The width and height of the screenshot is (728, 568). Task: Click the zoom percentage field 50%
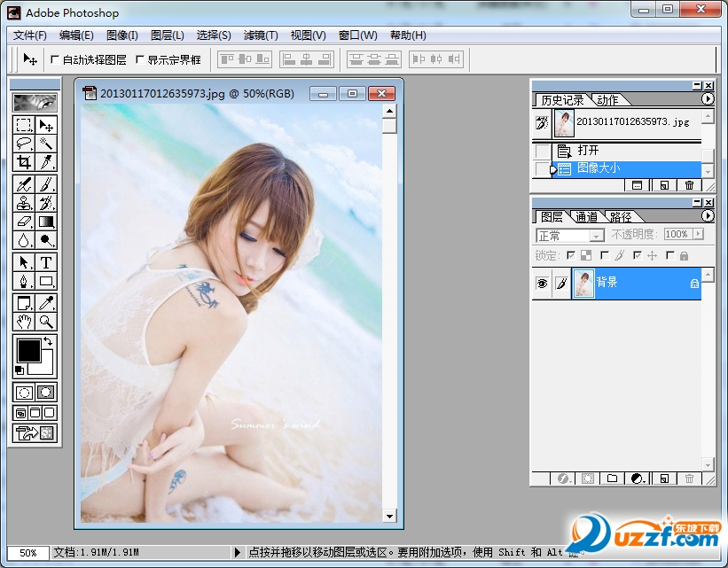point(27,553)
